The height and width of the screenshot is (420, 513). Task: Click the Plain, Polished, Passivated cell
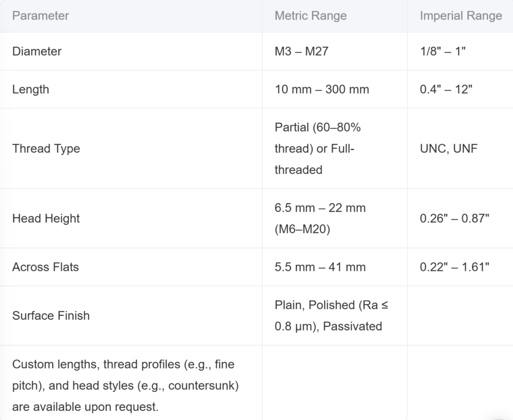[x=331, y=315]
